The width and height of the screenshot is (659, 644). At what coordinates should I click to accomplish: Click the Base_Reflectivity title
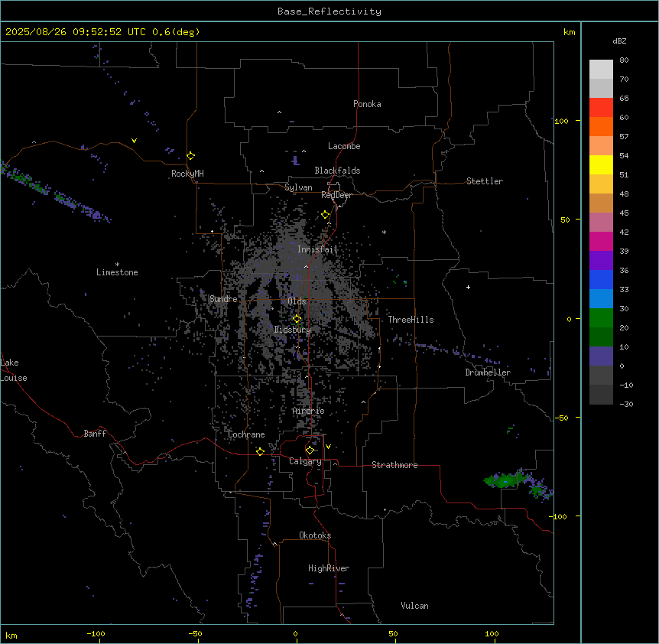point(329,11)
